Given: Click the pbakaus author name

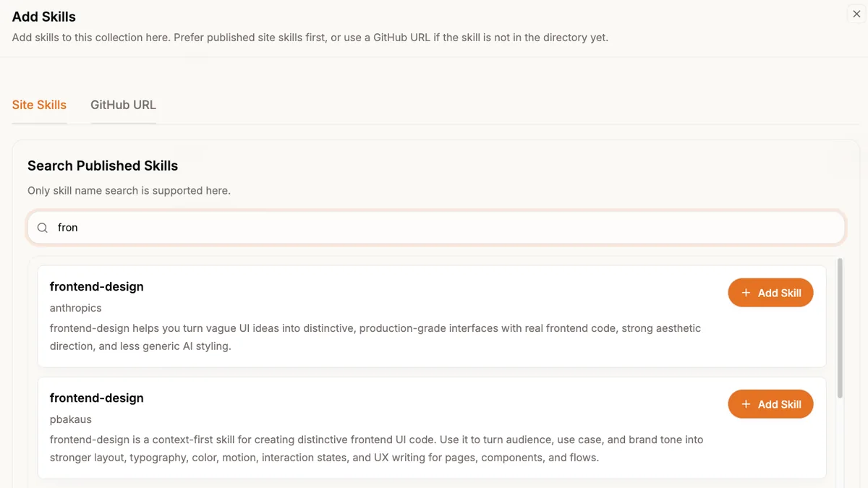Looking at the screenshot, I should point(71,419).
